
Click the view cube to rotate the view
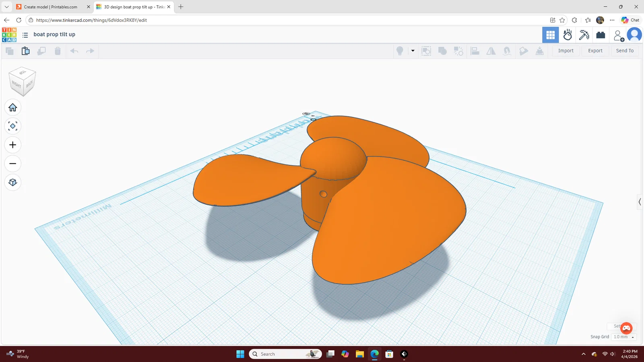point(23,81)
